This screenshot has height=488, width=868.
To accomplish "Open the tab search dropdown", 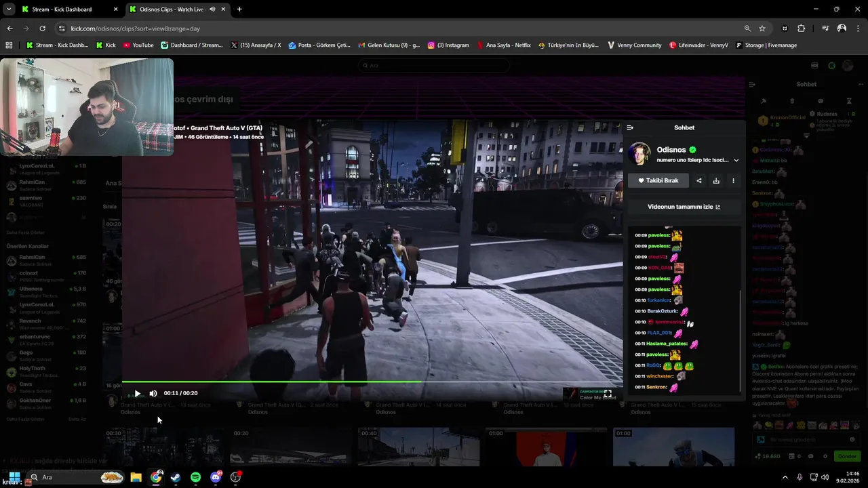I will pos(8,9).
